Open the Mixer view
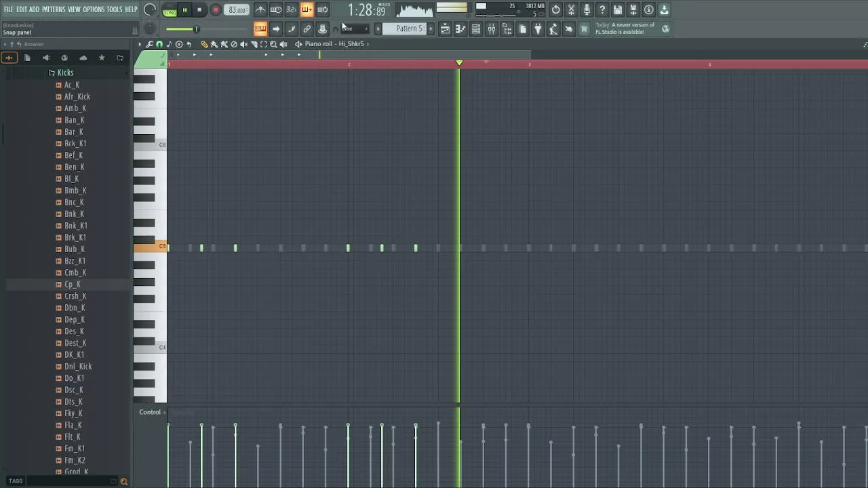This screenshot has height=488, width=868. [x=492, y=28]
